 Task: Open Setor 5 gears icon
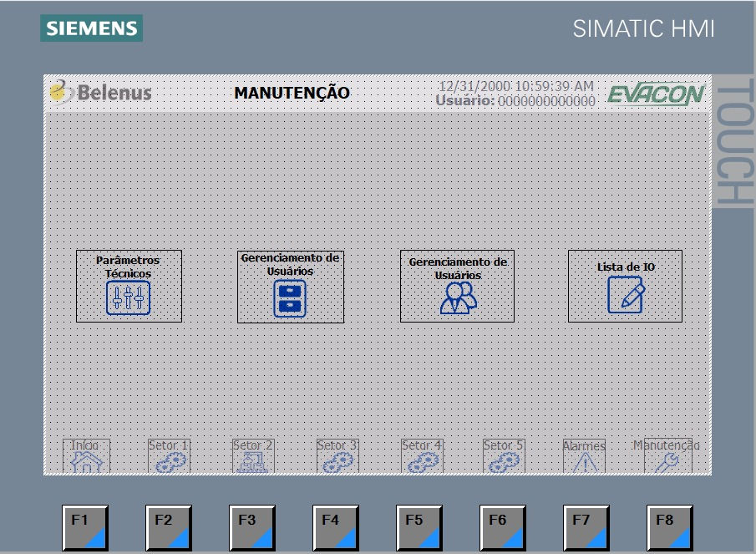[504, 463]
